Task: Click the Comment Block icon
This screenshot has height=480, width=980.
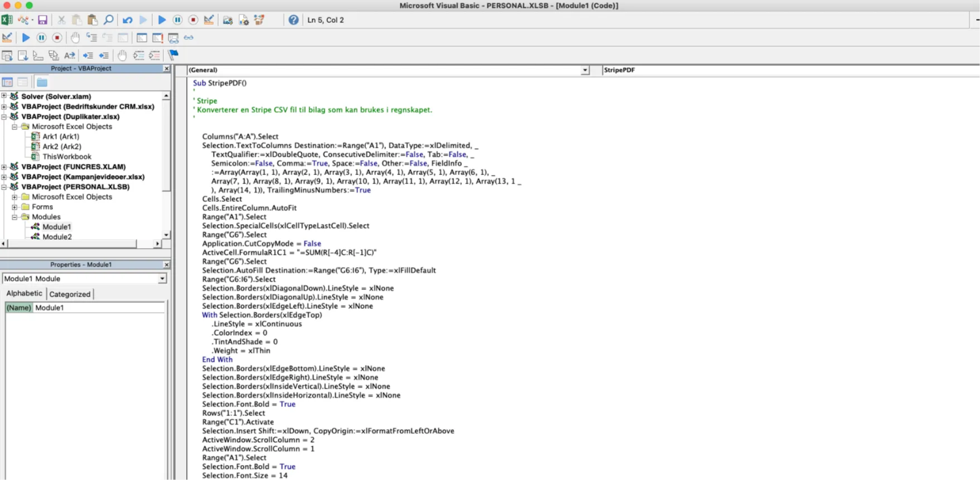Action: tap(139, 56)
